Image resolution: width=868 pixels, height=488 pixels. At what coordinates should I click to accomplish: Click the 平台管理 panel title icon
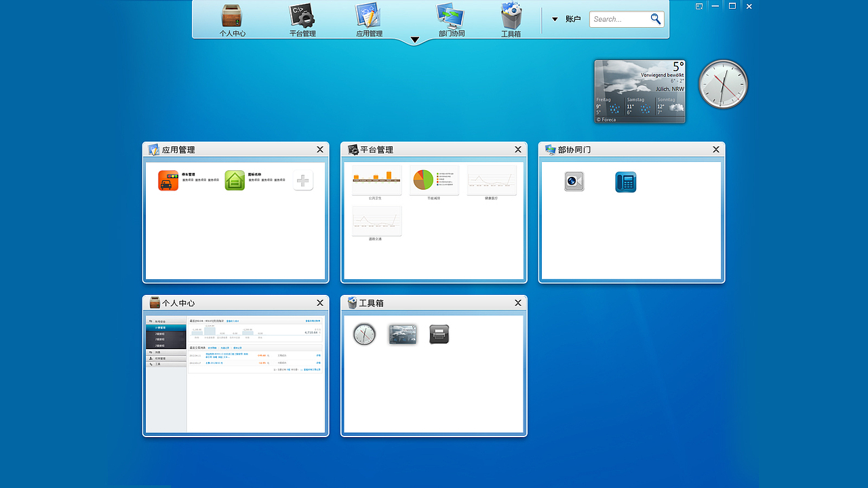coord(353,150)
